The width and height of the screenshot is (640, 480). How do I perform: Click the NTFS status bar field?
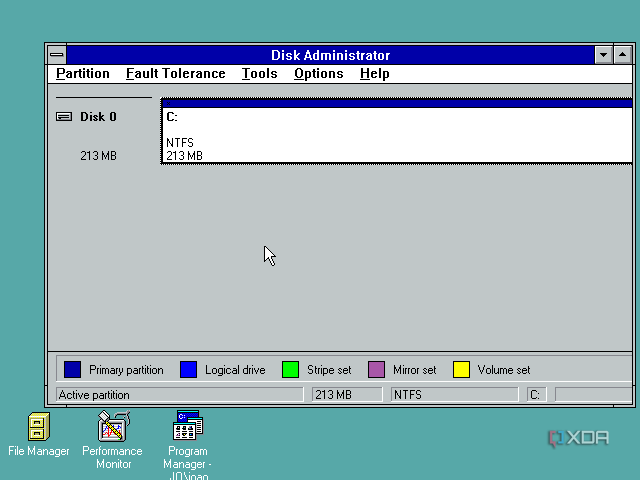[x=455, y=395]
